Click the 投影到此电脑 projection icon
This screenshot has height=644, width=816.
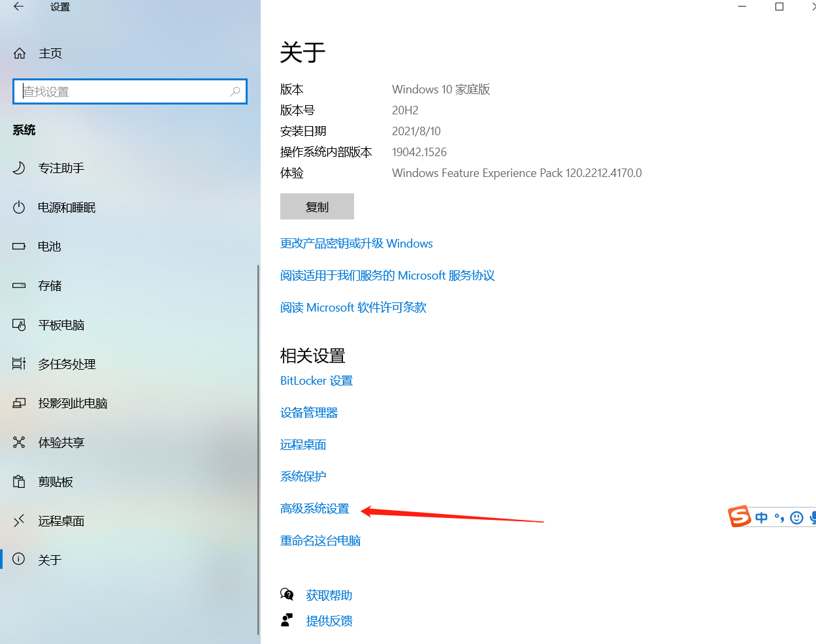[19, 403]
